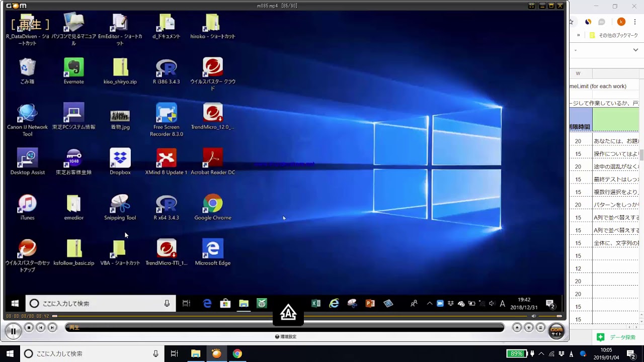Expand Chrome bookmarks overflow chevron

tap(578, 35)
